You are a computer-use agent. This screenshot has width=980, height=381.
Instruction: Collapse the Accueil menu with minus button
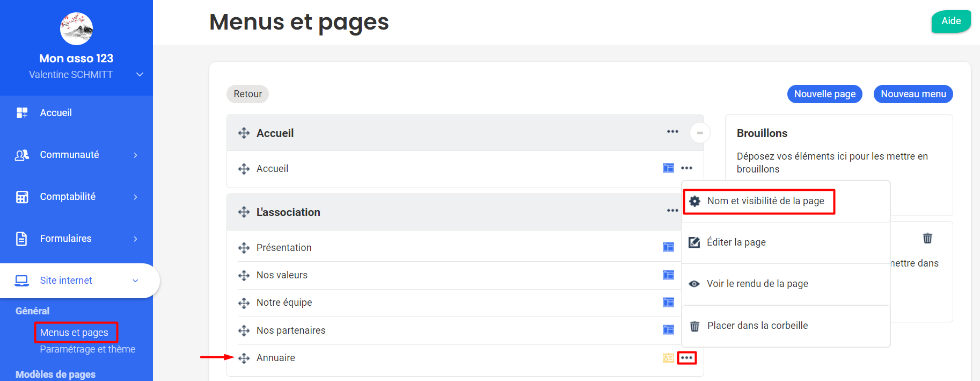700,133
